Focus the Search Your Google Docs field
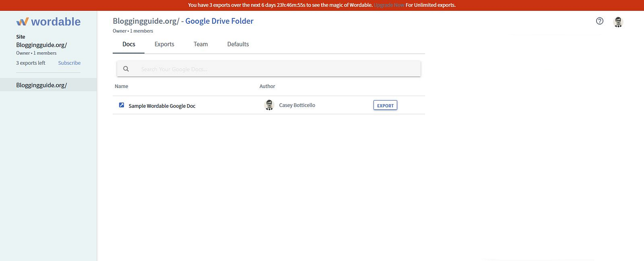Screen dimensions: 644x261 (x=269, y=69)
